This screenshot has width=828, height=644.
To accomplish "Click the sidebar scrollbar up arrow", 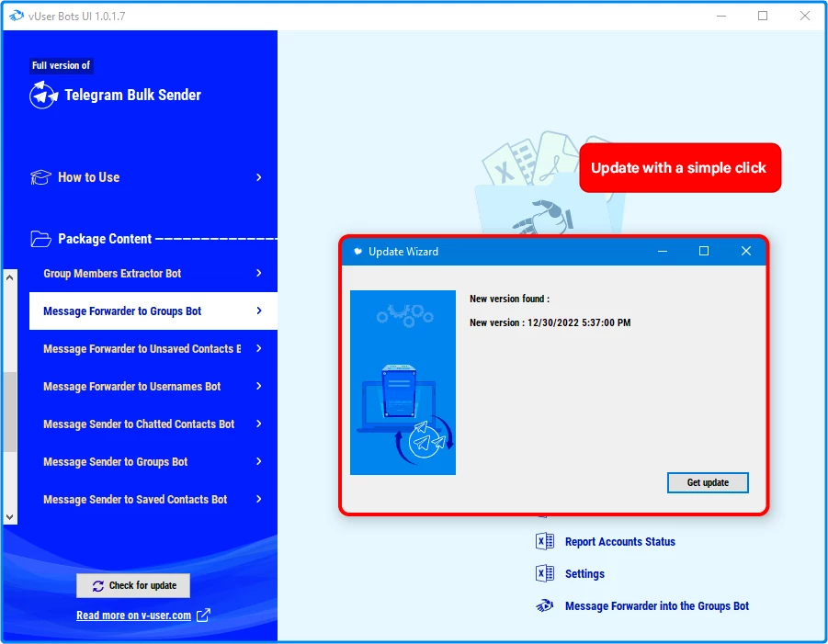I will tap(10, 277).
